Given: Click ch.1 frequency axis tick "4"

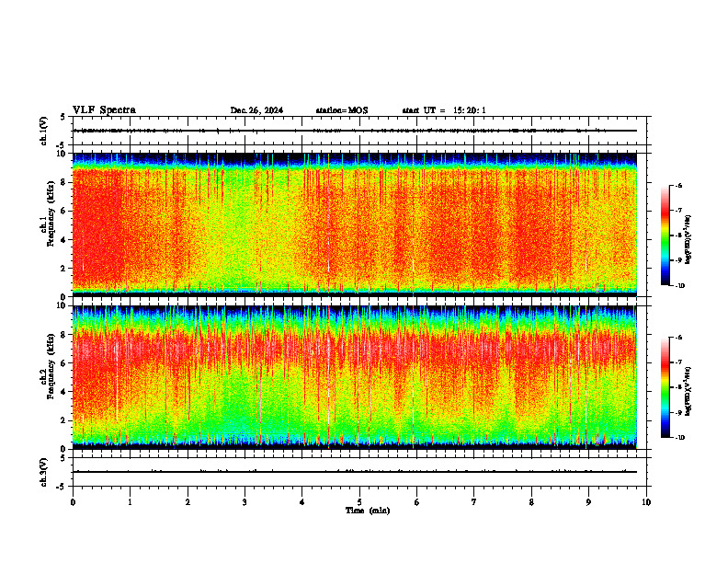Looking at the screenshot, I should (x=63, y=240).
